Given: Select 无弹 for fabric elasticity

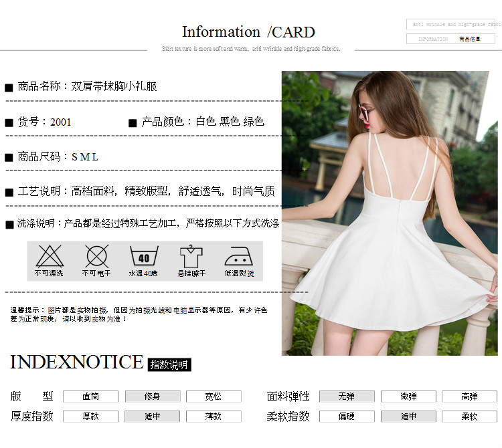Looking at the screenshot, I should click(346, 397).
